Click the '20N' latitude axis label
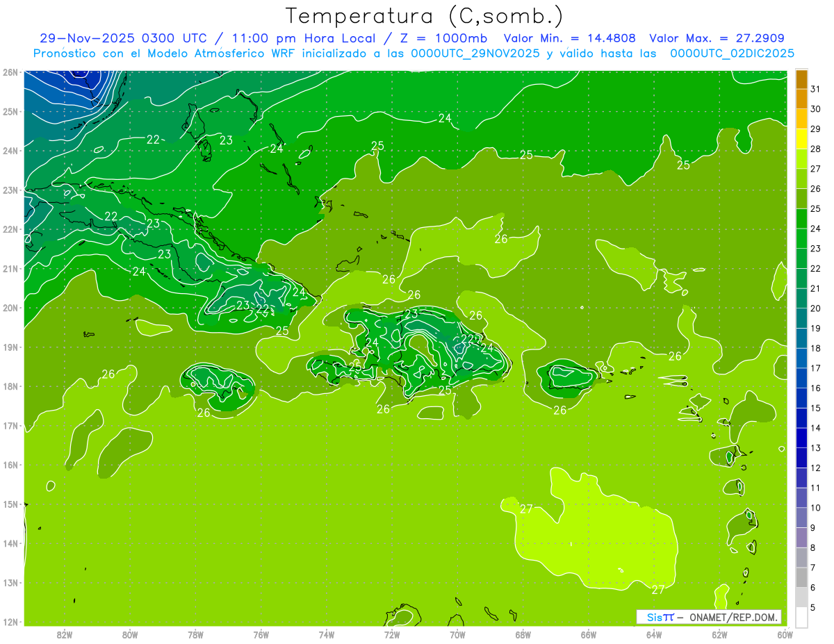The height and width of the screenshot is (644, 834). (10, 308)
